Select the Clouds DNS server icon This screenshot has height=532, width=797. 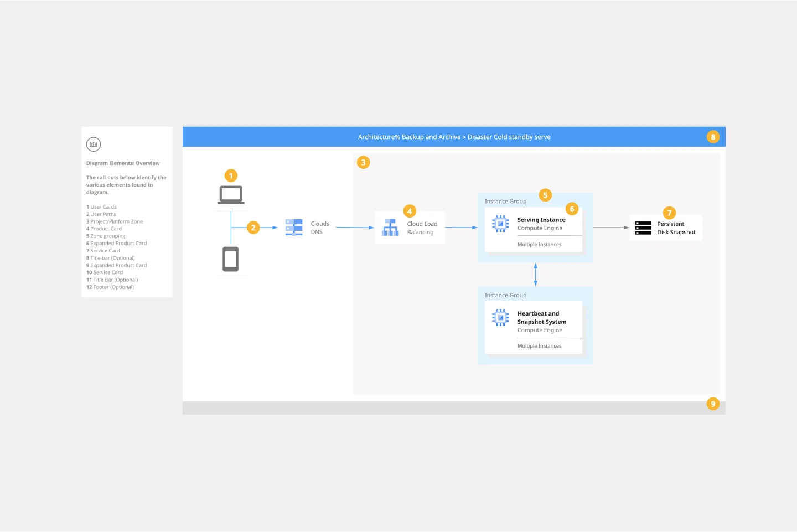pyautogui.click(x=293, y=227)
